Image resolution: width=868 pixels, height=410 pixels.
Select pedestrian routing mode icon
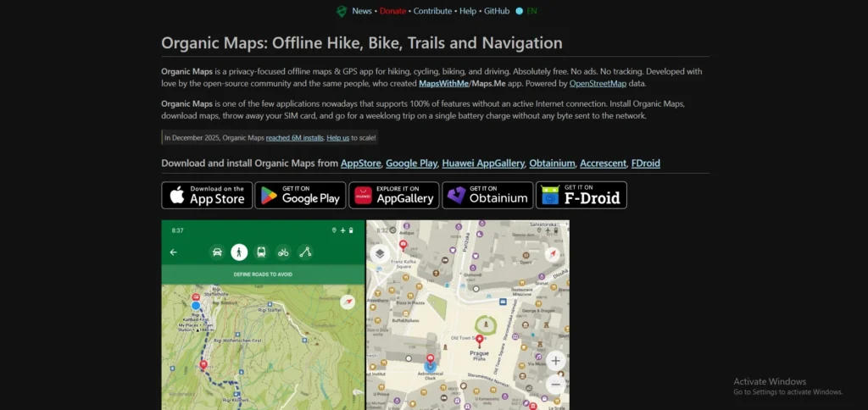tap(239, 252)
